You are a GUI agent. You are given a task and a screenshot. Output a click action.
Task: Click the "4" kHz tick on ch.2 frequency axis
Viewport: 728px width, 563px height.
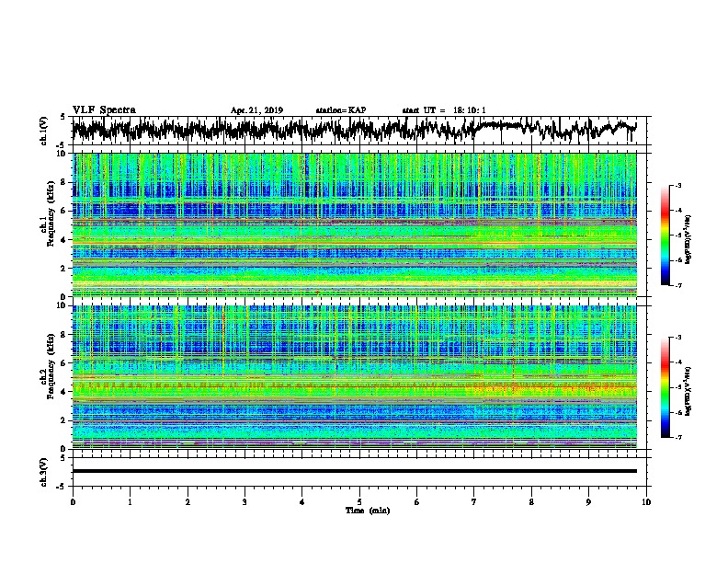[x=65, y=392]
